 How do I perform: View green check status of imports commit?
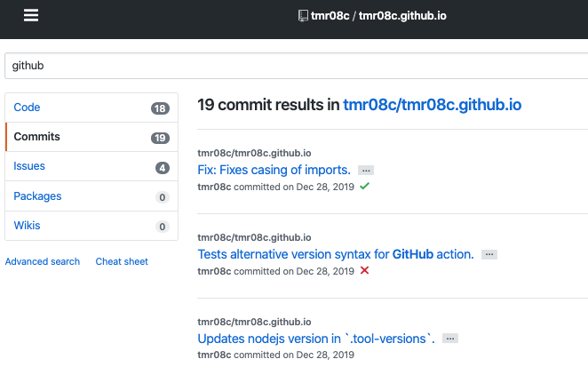tap(364, 186)
